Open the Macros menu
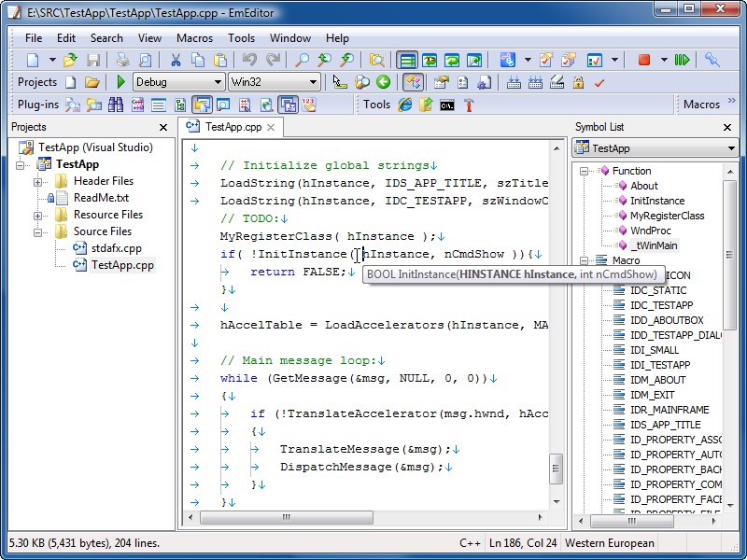 (194, 38)
